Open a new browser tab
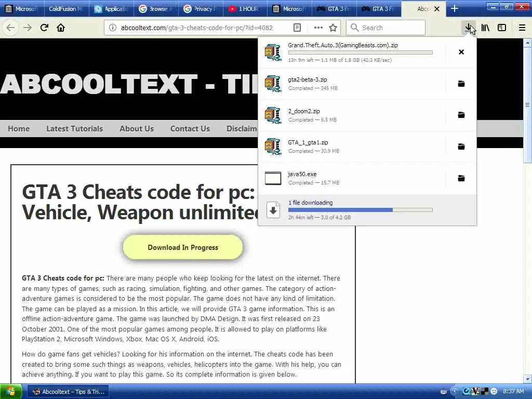 click(455, 9)
